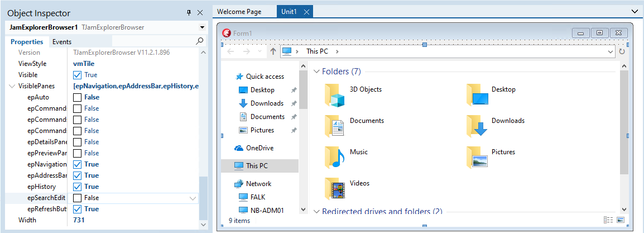Screen dimensions: 644x233
Task: Select the FALK network computer
Action: [258, 197]
